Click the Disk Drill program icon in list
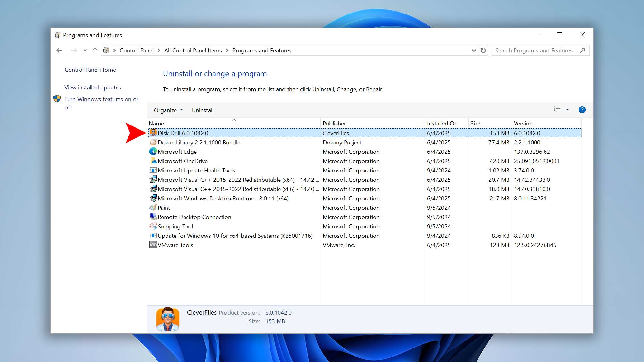This screenshot has width=644, height=362. coord(153,133)
